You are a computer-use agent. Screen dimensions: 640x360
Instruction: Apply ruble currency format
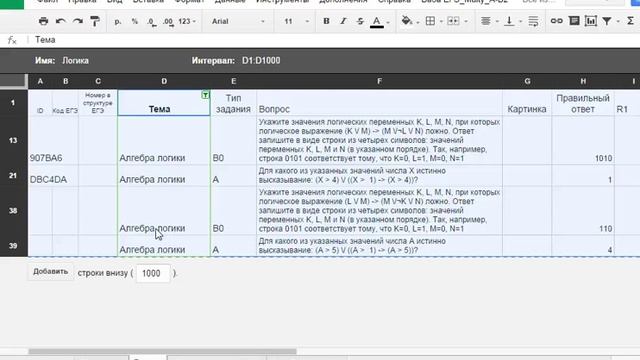coord(118,21)
